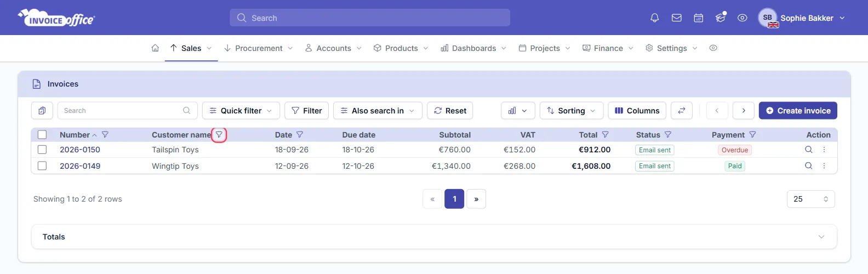Click the Invoices document icon in panel header
The image size is (868, 274).
pyautogui.click(x=37, y=84)
